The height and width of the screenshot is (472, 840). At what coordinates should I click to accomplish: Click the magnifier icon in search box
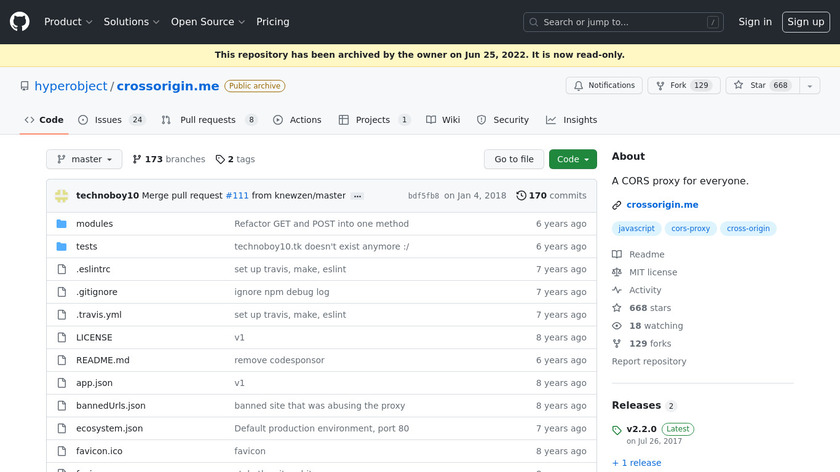coord(534,23)
